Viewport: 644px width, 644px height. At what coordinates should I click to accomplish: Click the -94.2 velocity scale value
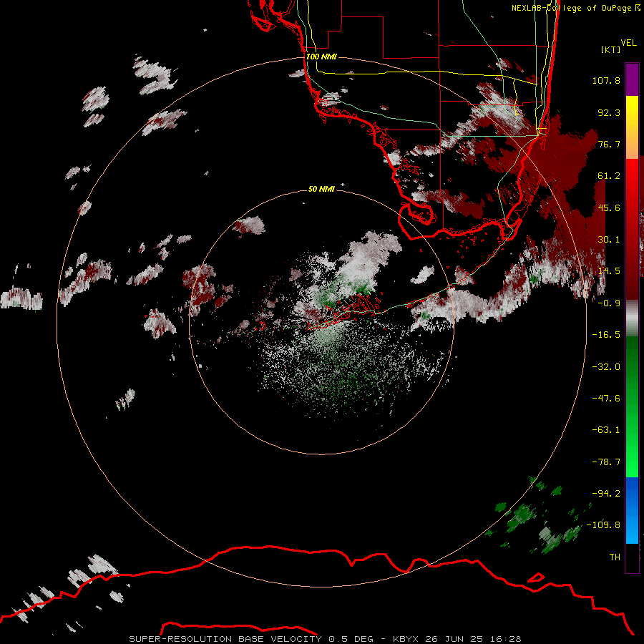tap(606, 494)
